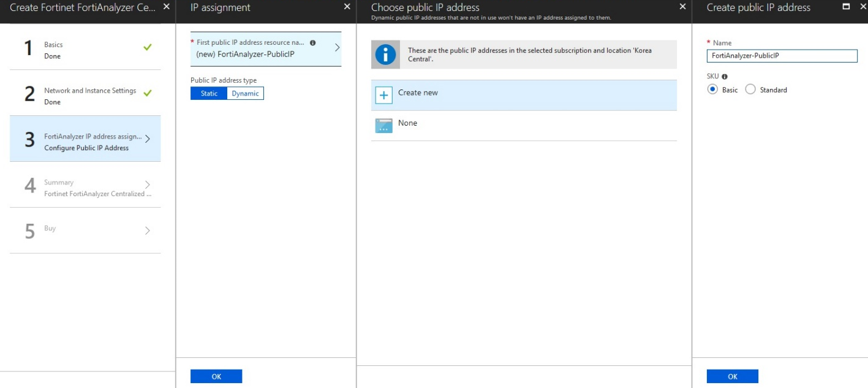868x388 pixels.
Task: Show the SKU info tooltip
Action: (x=725, y=77)
